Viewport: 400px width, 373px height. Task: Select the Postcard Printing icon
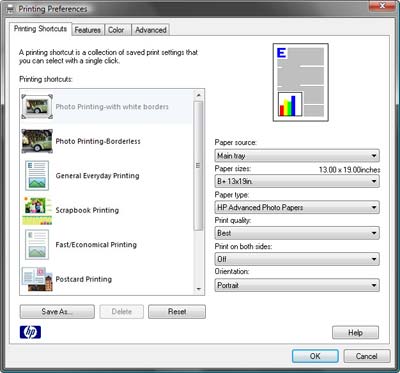coord(37,279)
